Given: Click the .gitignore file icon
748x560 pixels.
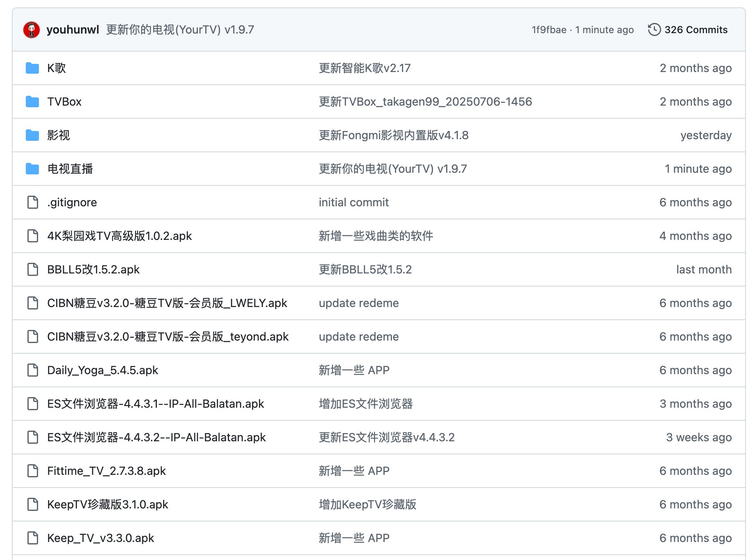Looking at the screenshot, I should (x=33, y=202).
